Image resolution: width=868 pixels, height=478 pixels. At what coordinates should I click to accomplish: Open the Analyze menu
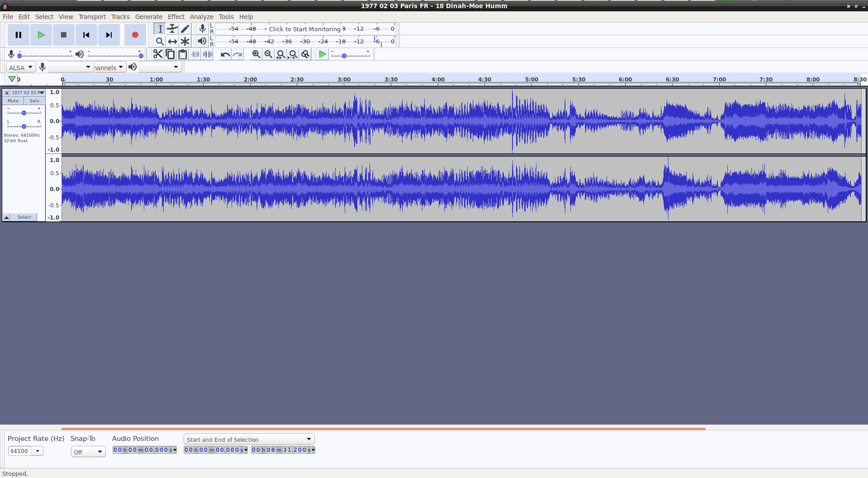[x=201, y=17]
